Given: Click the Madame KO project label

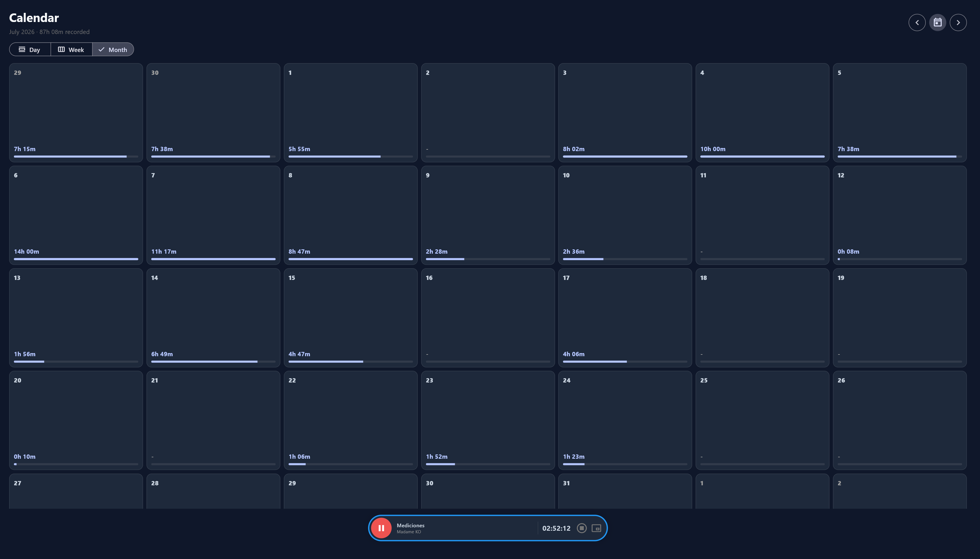Looking at the screenshot, I should pos(409,532).
